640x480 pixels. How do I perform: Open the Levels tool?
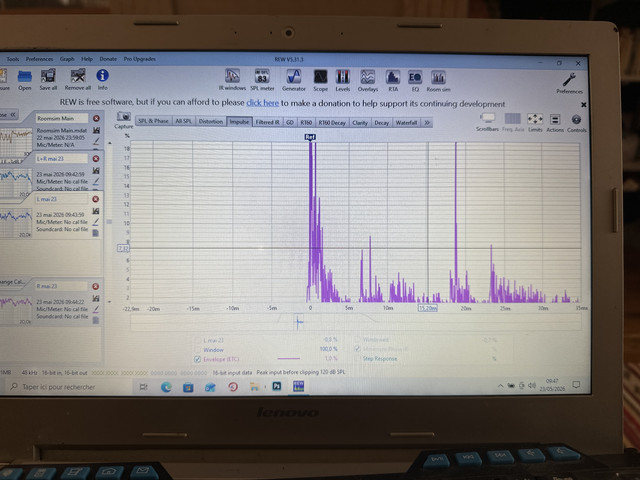tap(342, 80)
